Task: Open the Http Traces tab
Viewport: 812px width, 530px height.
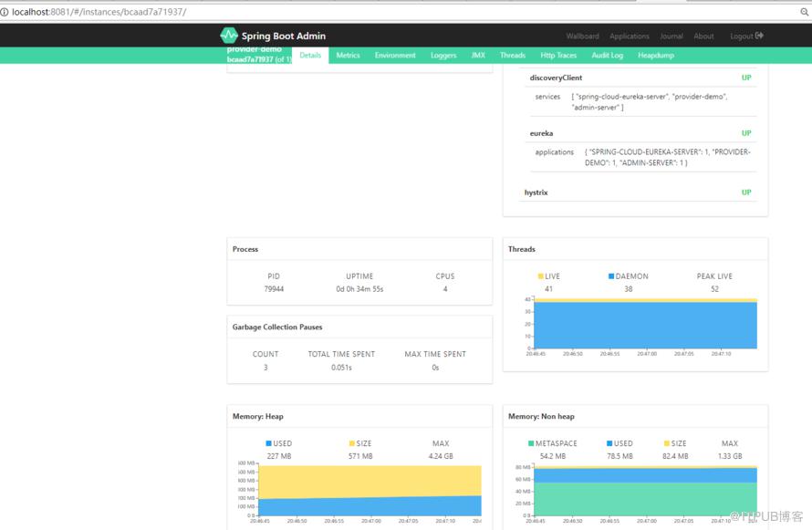Action: [558, 56]
